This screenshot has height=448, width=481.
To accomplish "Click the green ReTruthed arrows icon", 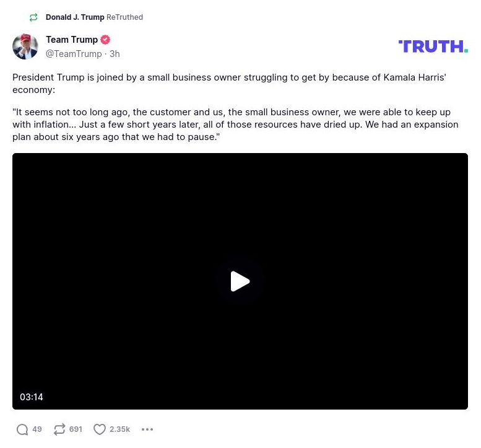I will (33, 17).
